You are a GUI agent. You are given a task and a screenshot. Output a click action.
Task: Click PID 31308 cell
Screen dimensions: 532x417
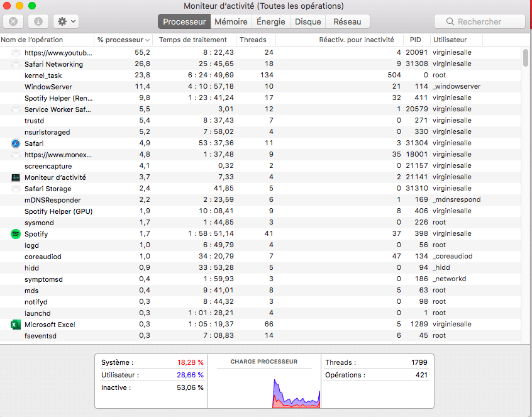coord(417,64)
